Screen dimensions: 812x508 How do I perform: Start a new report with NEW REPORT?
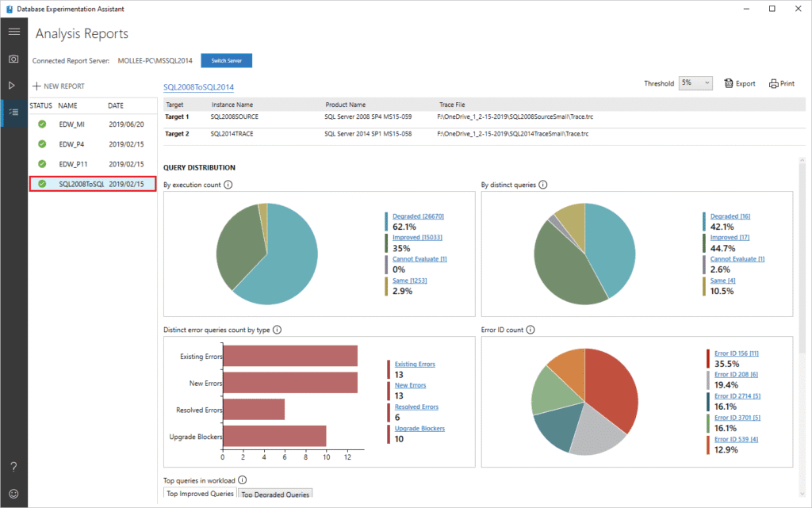point(61,85)
